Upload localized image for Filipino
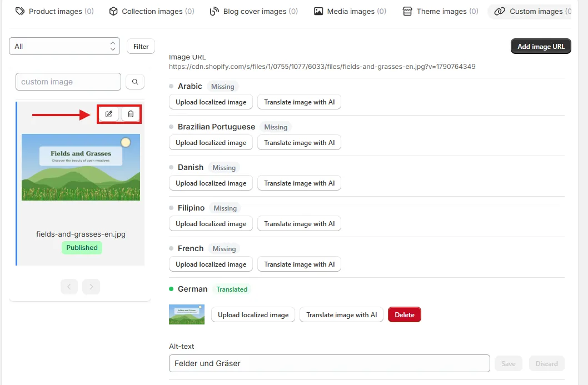The width and height of the screenshot is (588, 385). click(211, 223)
